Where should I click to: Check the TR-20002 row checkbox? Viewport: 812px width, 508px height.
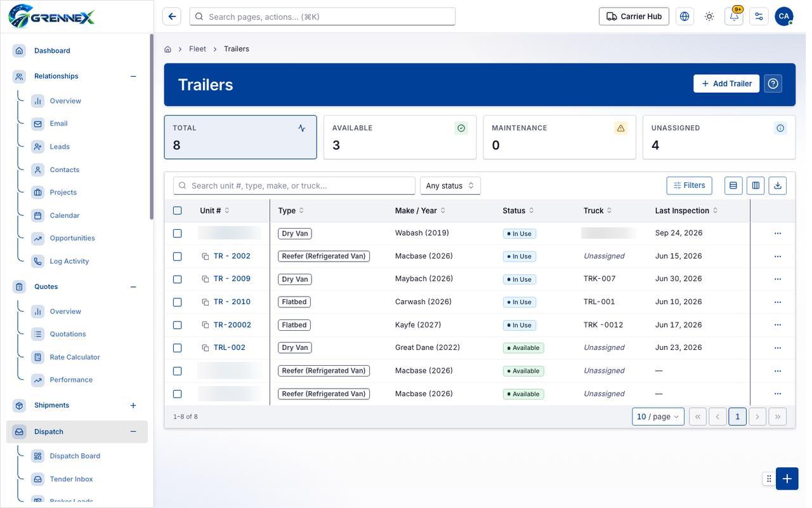tap(178, 325)
